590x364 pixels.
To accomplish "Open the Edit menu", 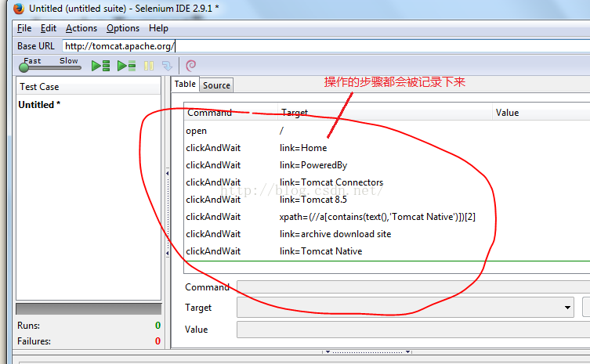I will point(49,28).
